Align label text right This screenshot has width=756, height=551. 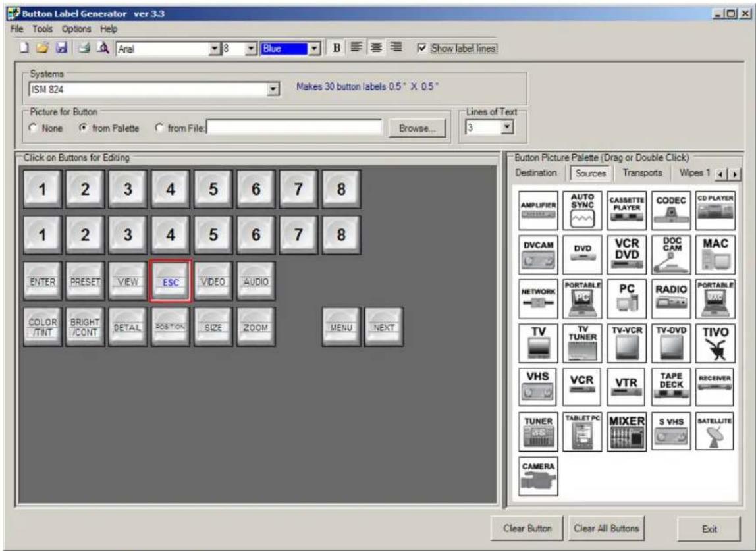pyautogui.click(x=396, y=47)
